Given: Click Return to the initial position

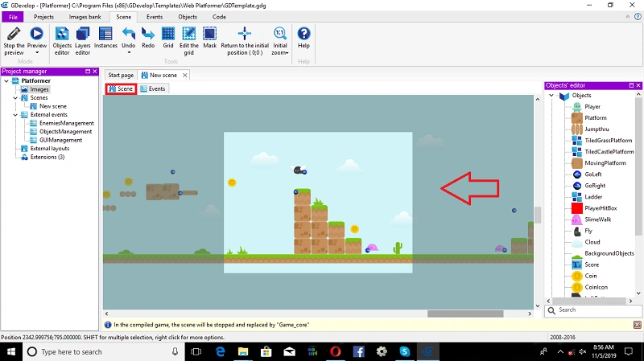Looking at the screenshot, I should [x=245, y=40].
